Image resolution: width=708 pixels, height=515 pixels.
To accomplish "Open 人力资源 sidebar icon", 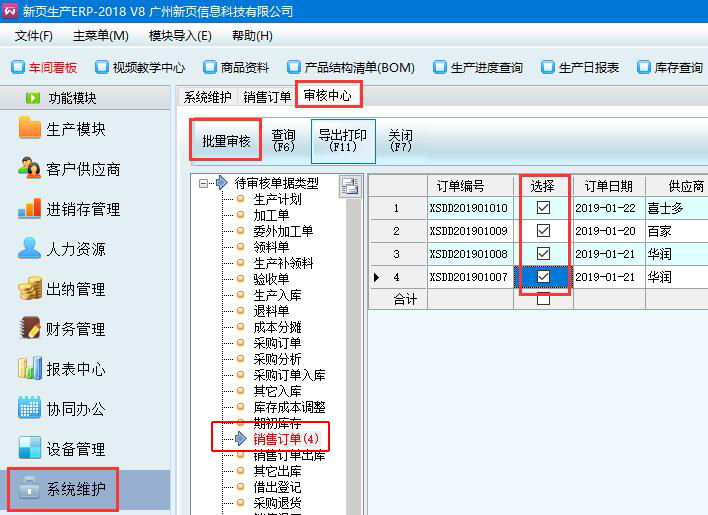I will pyautogui.click(x=29, y=249).
